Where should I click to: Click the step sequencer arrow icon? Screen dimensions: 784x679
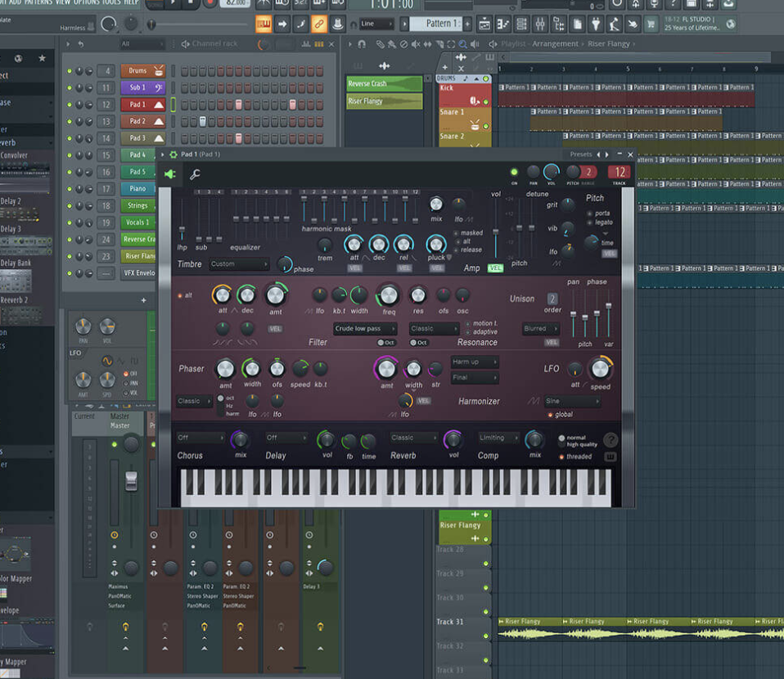coord(282,24)
